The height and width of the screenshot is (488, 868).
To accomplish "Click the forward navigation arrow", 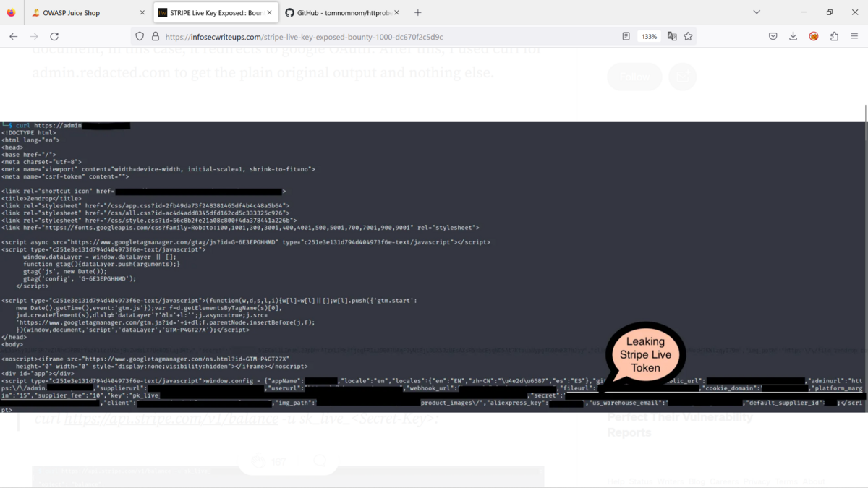I will [33, 36].
